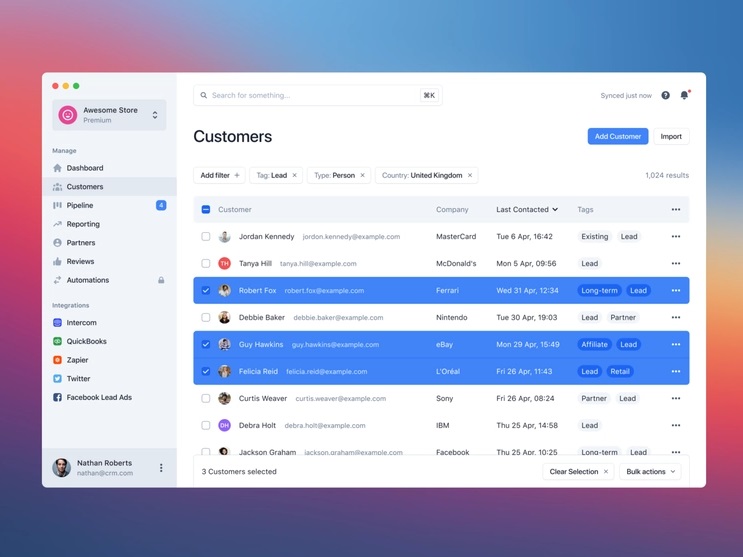
Task: Go to Dashboard in sidebar
Action: click(109, 168)
